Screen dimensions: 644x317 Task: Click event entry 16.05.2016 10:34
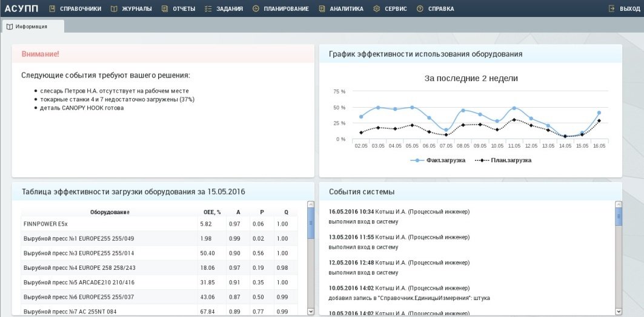[399, 217]
